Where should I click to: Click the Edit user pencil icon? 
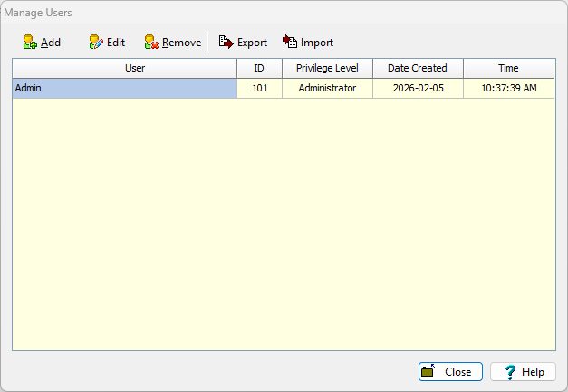tap(95, 42)
